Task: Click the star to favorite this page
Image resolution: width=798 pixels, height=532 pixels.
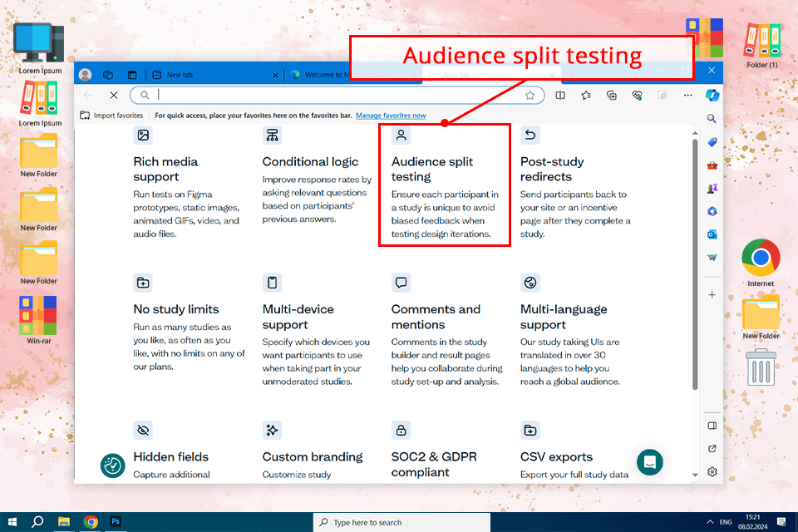Action: [x=530, y=96]
